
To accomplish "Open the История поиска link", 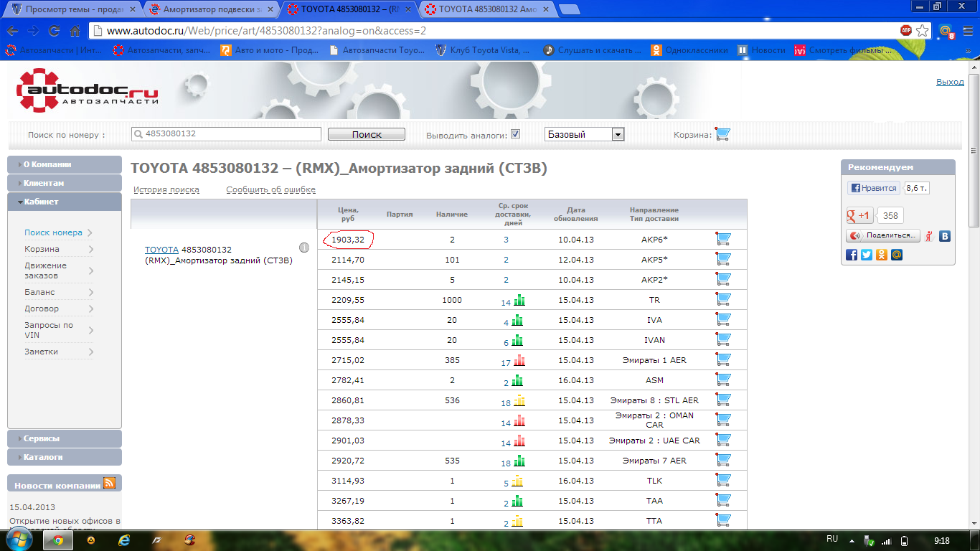I will (x=166, y=190).
